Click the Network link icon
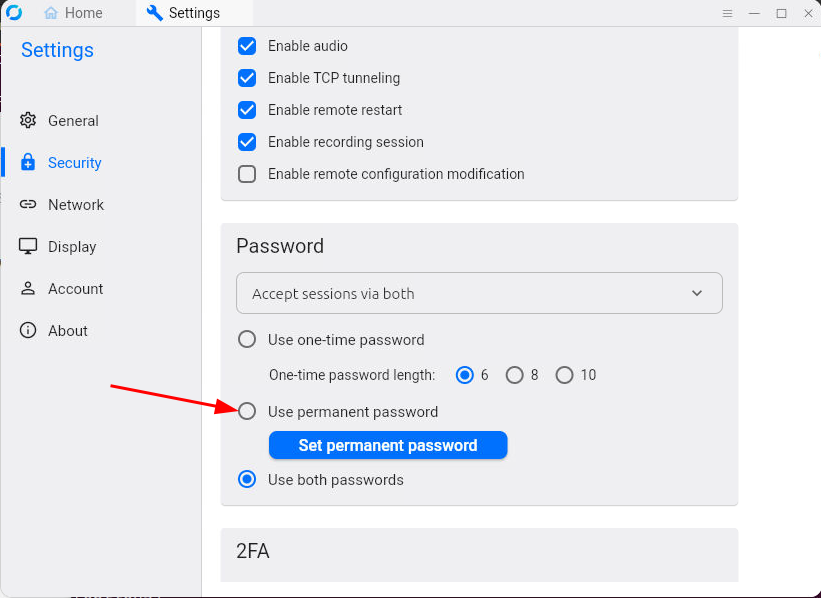 pos(28,204)
